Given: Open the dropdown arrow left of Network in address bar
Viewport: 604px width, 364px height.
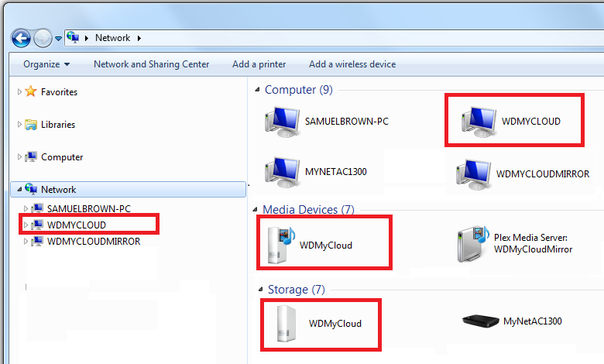Looking at the screenshot, I should tap(87, 38).
